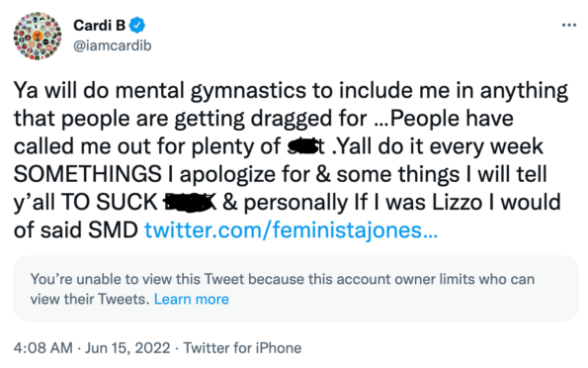Click the Twitter for iPhone source label

[x=242, y=348]
